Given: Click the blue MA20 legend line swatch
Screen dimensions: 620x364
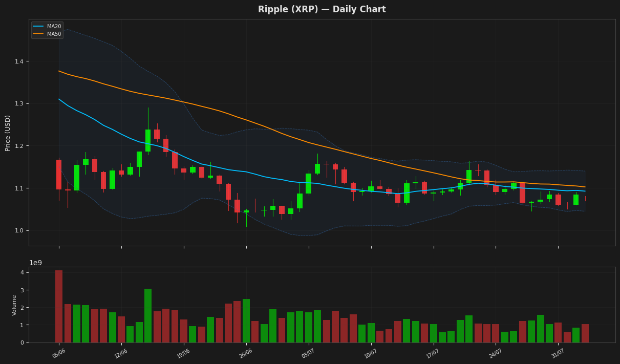Looking at the screenshot, I should point(39,26).
